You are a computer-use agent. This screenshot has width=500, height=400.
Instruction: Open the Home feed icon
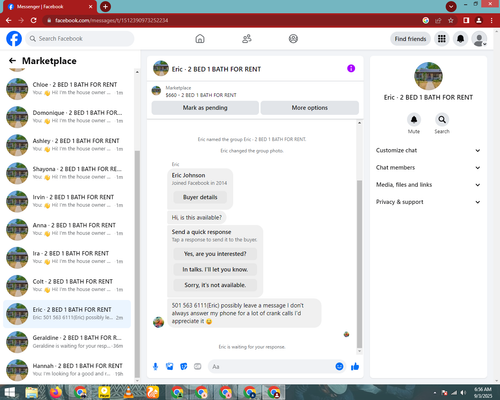[x=200, y=39]
